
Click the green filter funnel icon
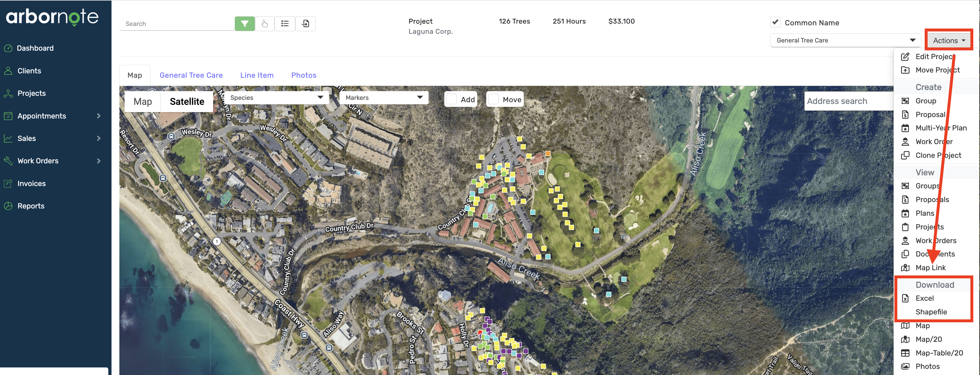point(245,24)
